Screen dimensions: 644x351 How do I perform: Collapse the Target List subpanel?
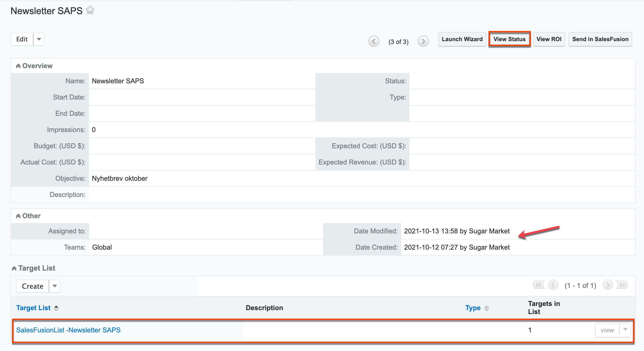click(14, 268)
